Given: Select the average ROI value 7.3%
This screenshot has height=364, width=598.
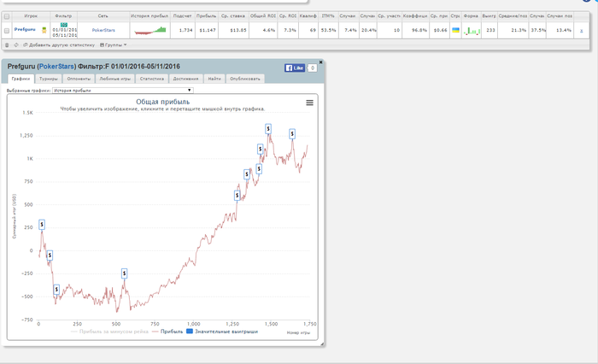Looking at the screenshot, I should (290, 30).
